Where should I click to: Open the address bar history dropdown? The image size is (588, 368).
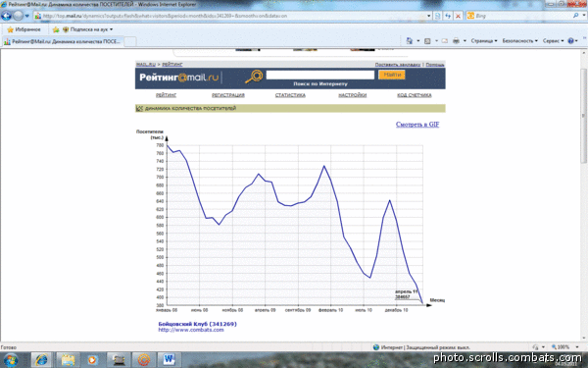tap(429, 16)
